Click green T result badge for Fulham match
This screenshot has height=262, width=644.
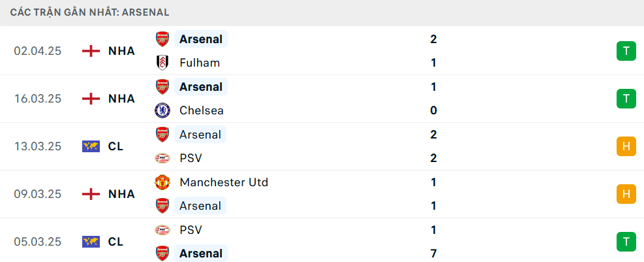tap(626, 51)
